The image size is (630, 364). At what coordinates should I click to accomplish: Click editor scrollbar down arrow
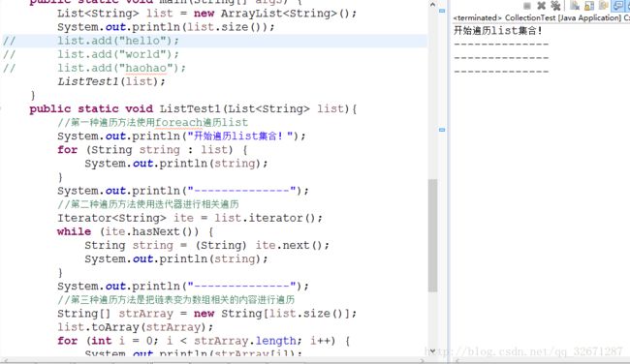tap(432, 351)
